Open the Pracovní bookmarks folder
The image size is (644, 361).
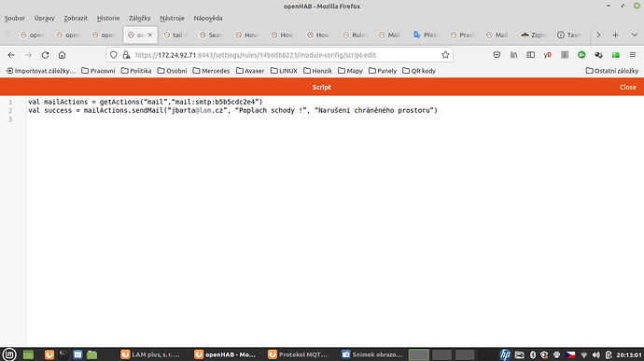[98, 71]
